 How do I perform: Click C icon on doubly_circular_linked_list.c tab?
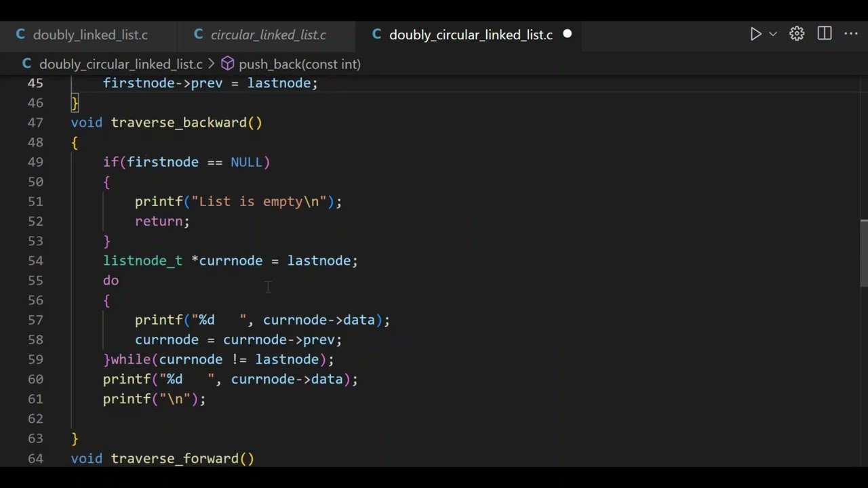pos(376,34)
